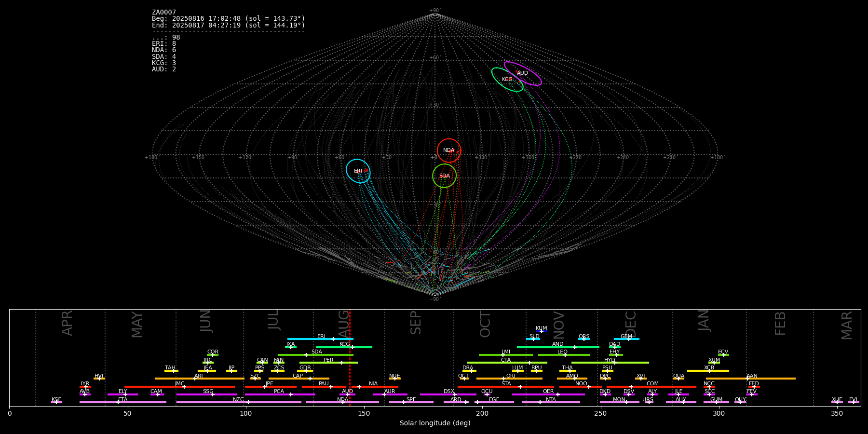Click the 'KCG: 3' count in the legend
The image size is (868, 434).
(x=164, y=63)
